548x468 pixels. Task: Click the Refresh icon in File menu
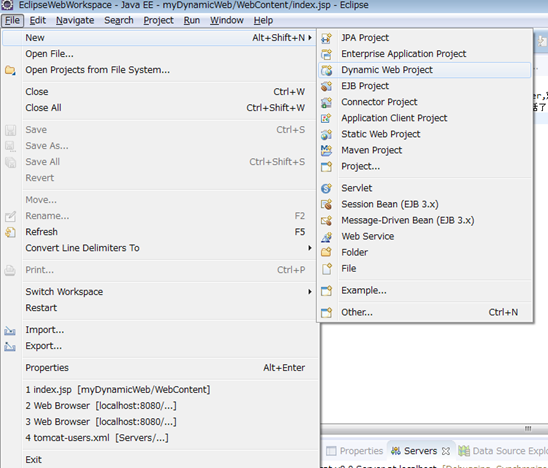(10, 232)
